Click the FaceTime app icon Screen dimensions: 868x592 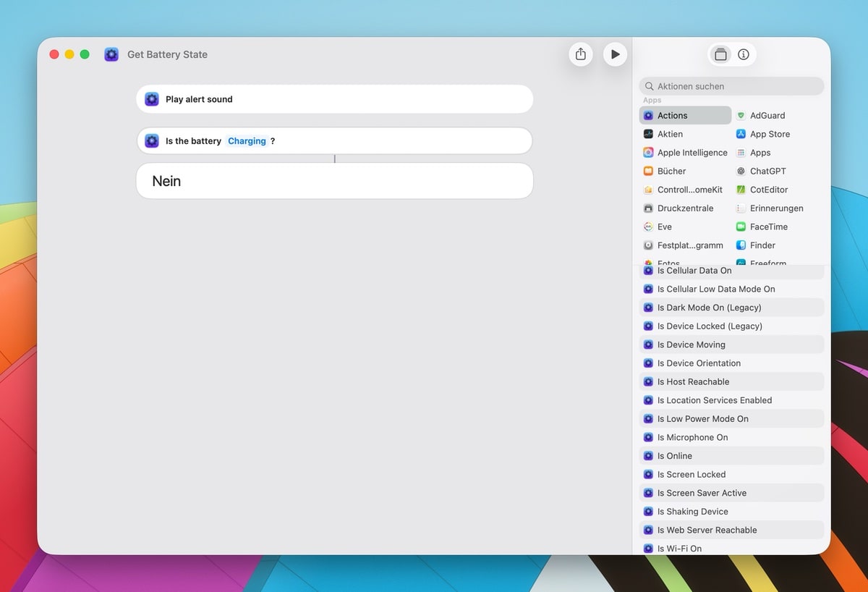(741, 227)
